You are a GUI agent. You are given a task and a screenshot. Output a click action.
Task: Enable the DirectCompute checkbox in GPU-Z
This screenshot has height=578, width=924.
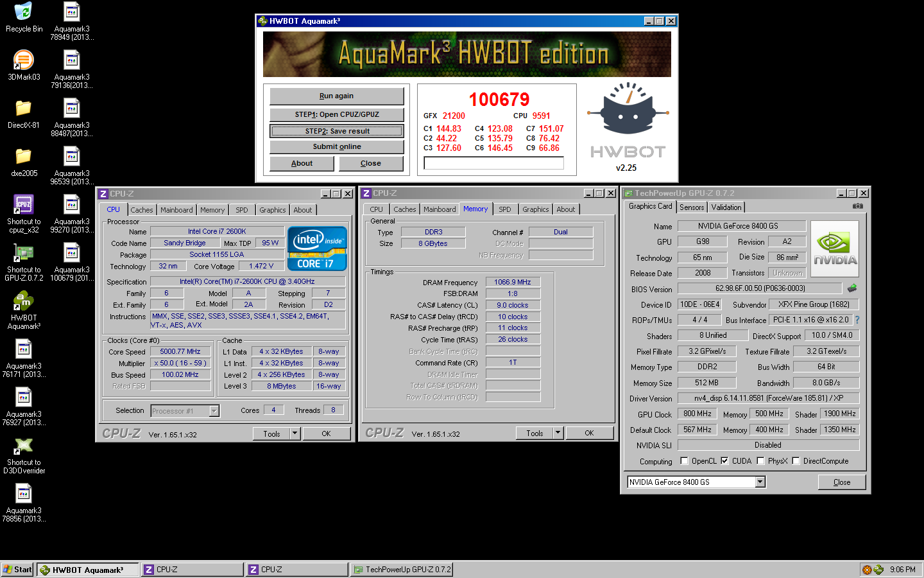796,461
